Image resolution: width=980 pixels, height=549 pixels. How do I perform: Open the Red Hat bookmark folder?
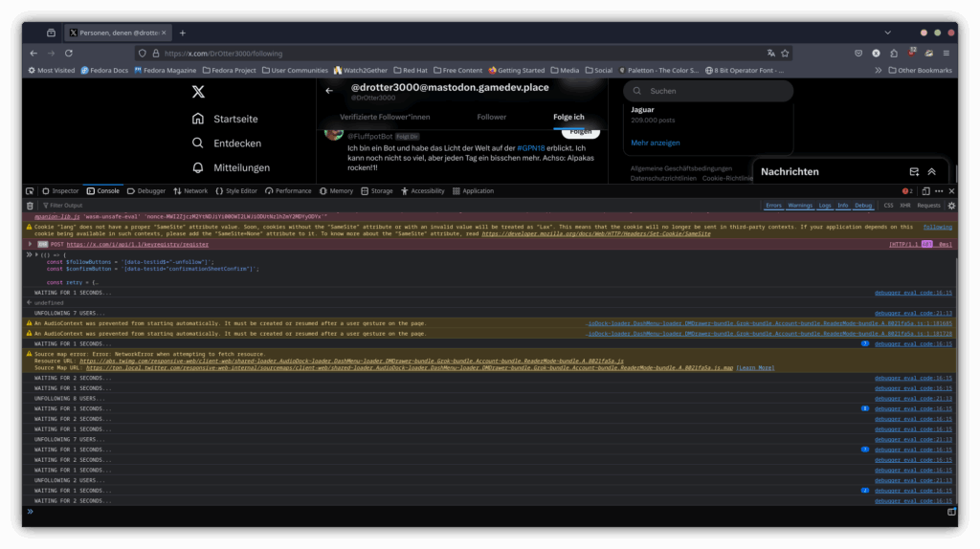tap(411, 71)
